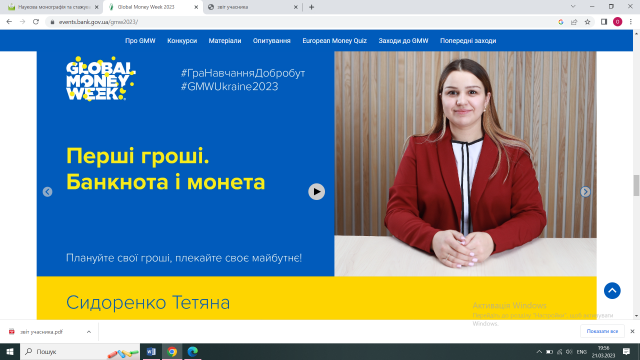
Task: Open the 'Матеріали' menu item
Action: click(225, 41)
